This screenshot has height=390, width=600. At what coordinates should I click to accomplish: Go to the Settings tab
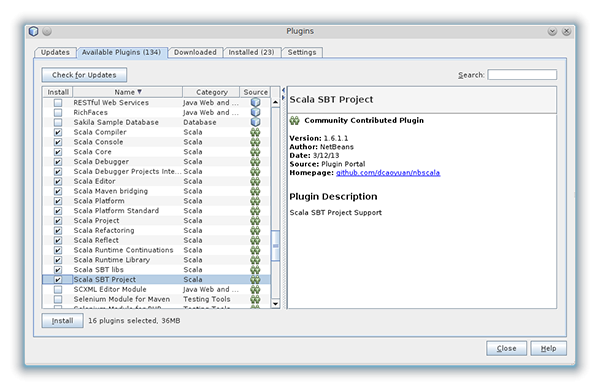[x=302, y=52]
